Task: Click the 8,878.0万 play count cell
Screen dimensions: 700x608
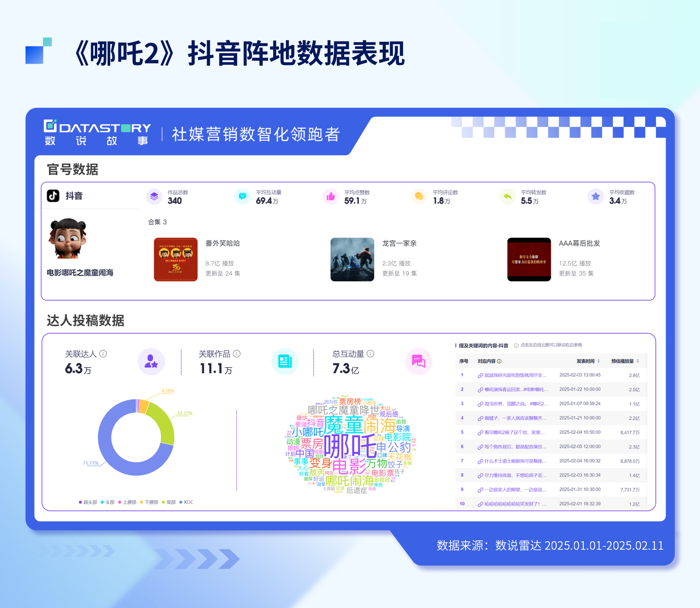Action: click(630, 461)
